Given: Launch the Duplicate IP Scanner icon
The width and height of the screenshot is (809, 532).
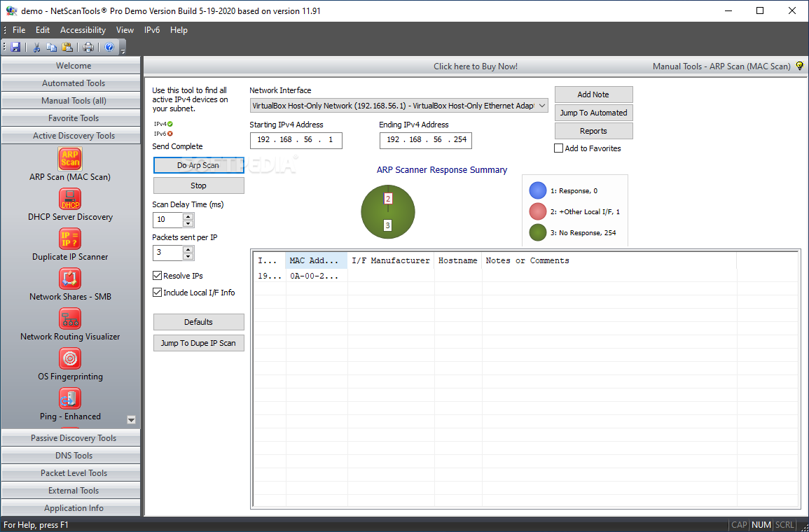Looking at the screenshot, I should [69, 239].
